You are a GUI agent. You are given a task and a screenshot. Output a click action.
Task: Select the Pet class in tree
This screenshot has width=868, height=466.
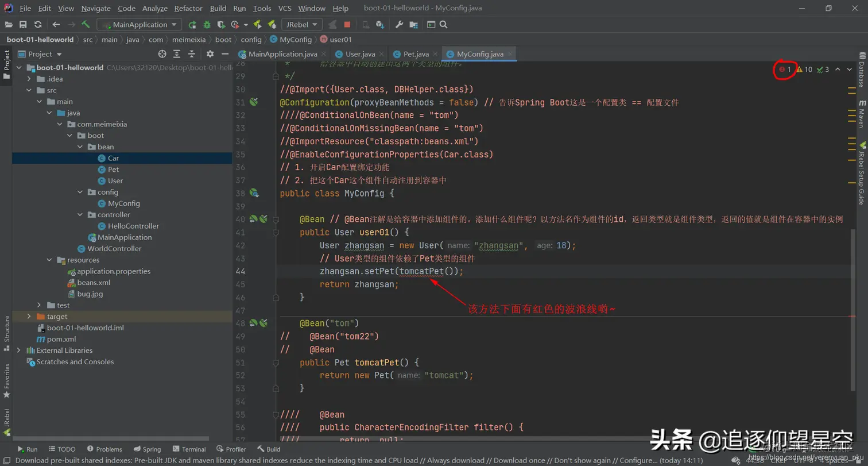click(113, 170)
